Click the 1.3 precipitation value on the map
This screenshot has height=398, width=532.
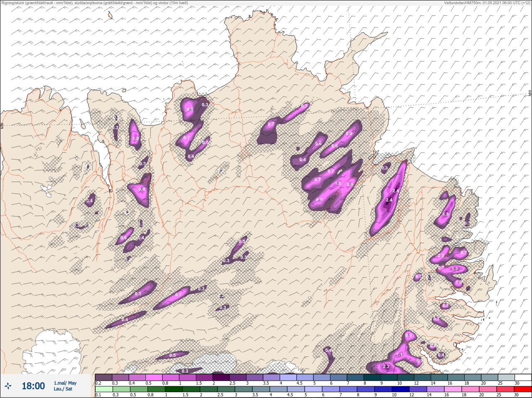tap(455, 269)
